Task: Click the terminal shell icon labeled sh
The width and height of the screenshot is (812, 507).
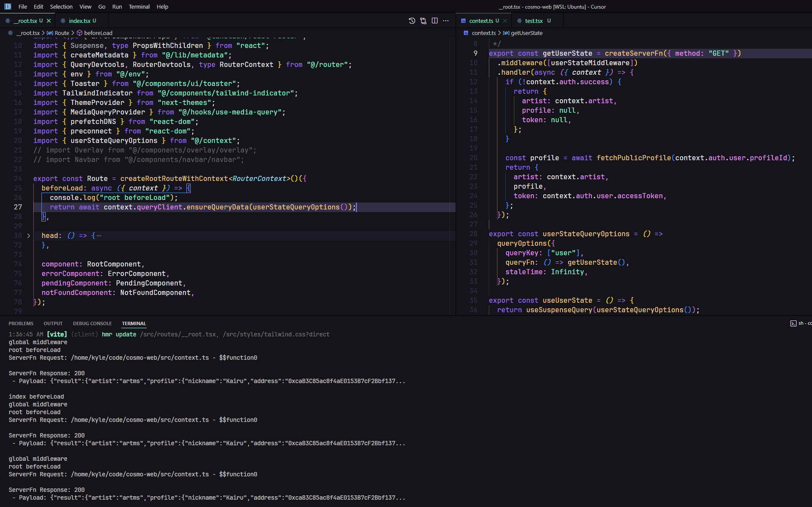Action: (793, 323)
